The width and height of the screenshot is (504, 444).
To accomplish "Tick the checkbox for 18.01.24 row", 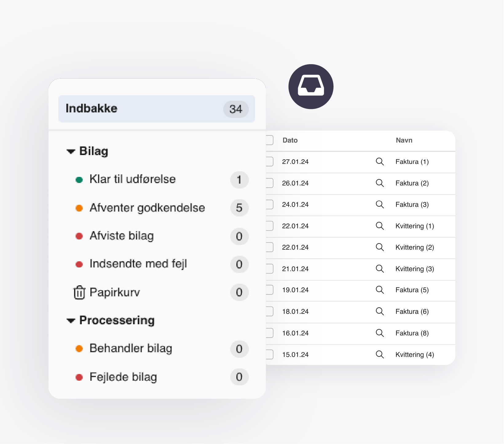I will [x=270, y=311].
